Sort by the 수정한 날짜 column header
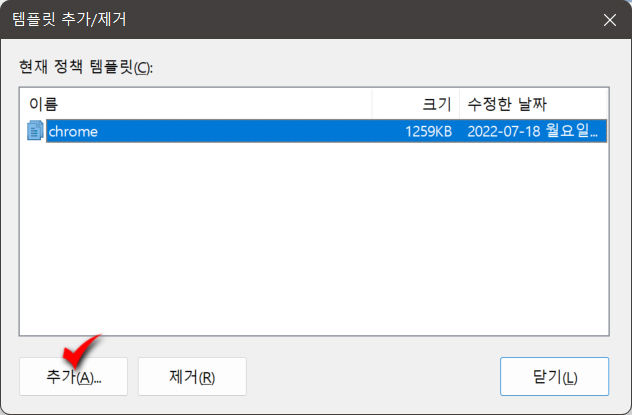This screenshot has width=632, height=415. [x=534, y=104]
